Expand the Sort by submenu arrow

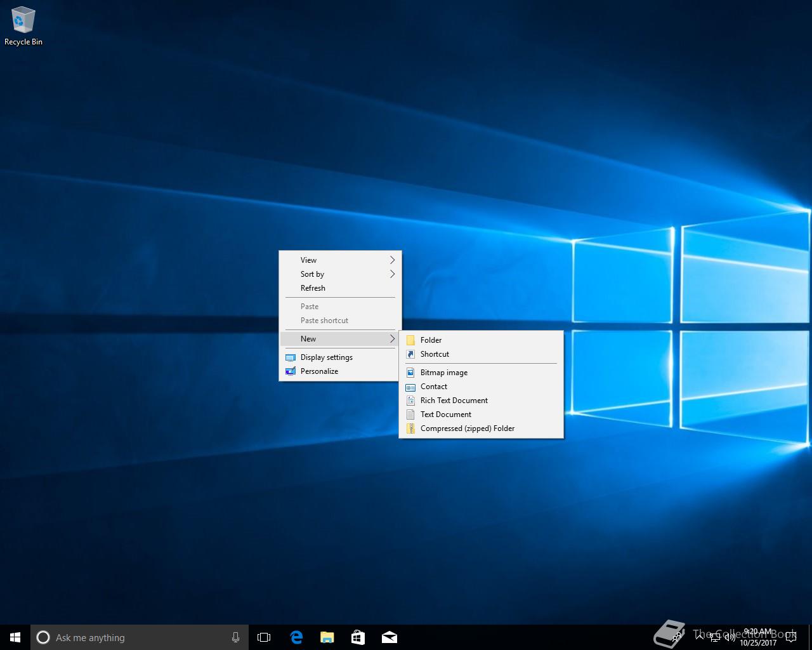tap(393, 274)
